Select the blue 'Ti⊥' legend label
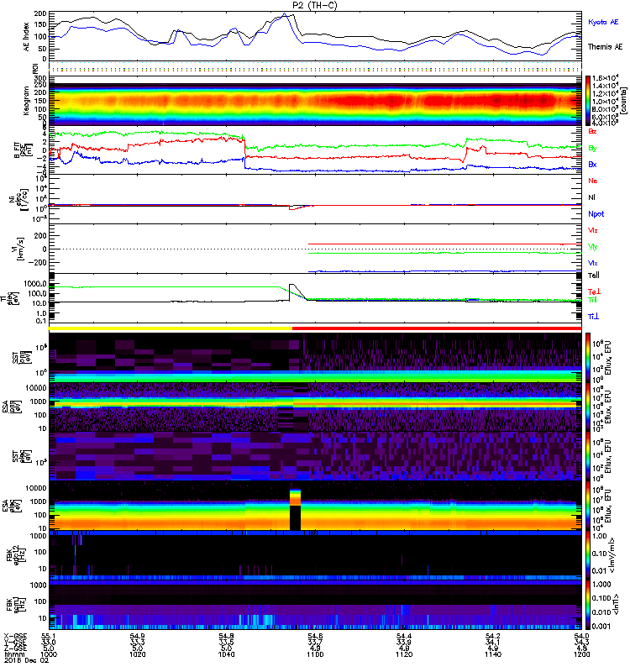Screen dimensions: 630x672 click(x=593, y=317)
